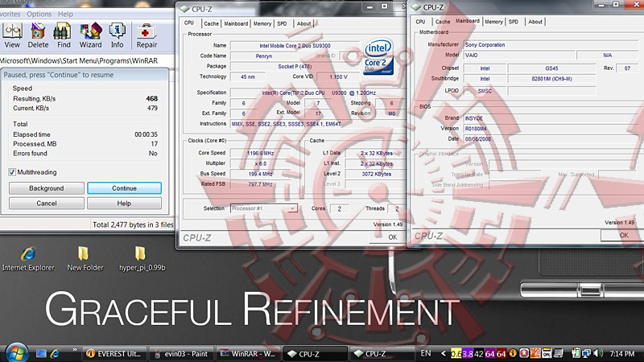Image resolution: width=644 pixels, height=362 pixels.
Task: Click the WinRAR View toolbar icon
Action: [x=12, y=35]
